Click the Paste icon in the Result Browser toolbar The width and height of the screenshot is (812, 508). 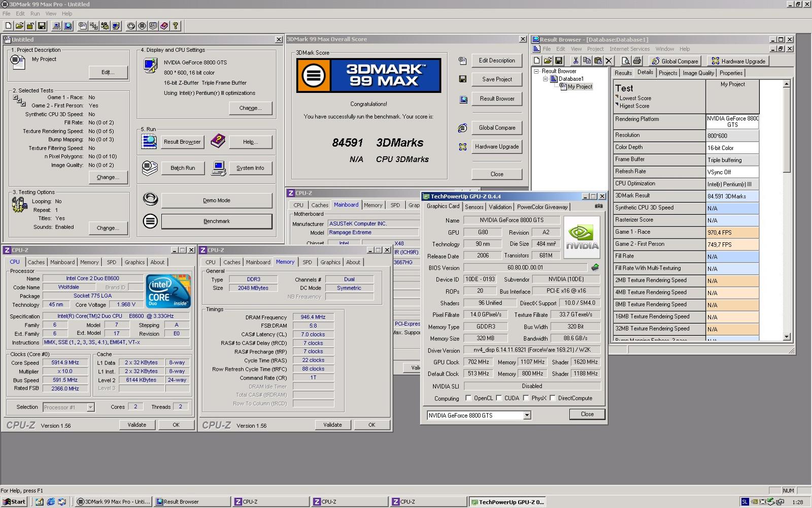tap(598, 61)
